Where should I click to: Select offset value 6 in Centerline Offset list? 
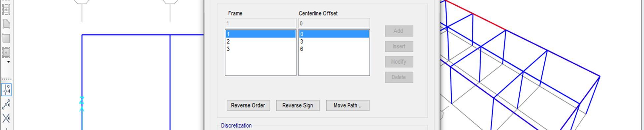(334, 49)
